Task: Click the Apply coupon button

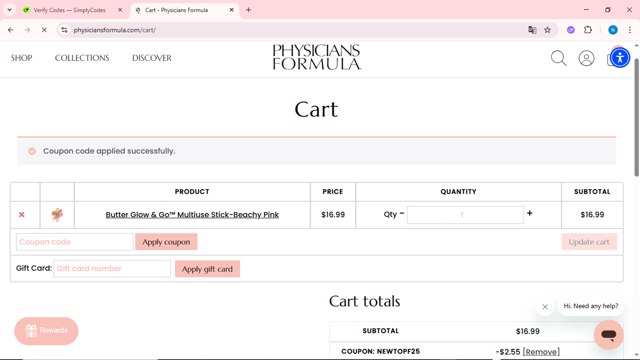Action: coord(166,242)
